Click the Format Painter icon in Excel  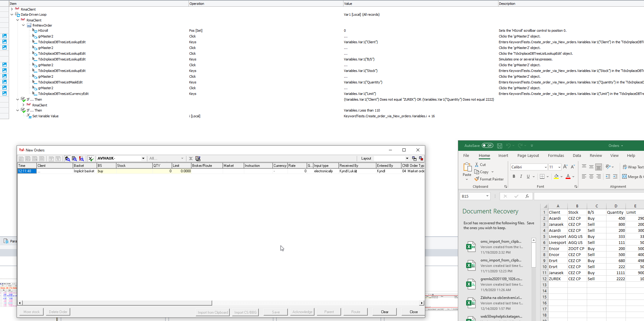(477, 179)
